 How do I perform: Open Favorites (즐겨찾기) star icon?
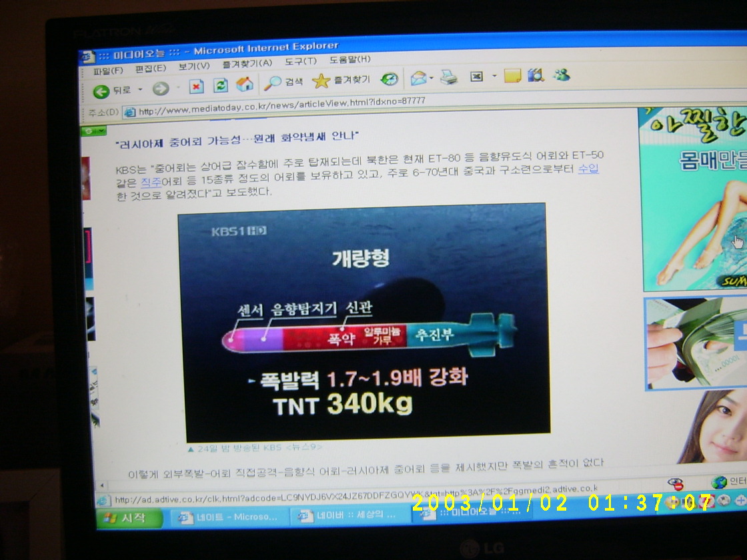click(321, 81)
